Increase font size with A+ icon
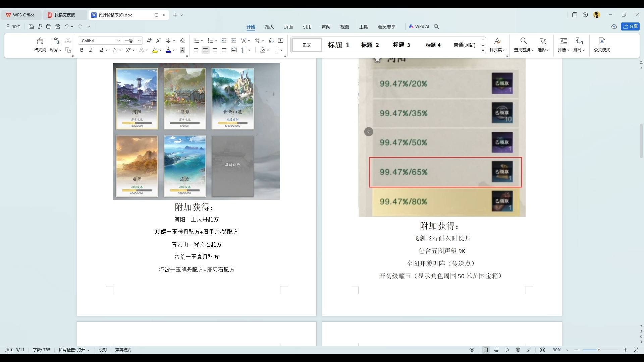 pos(149,41)
